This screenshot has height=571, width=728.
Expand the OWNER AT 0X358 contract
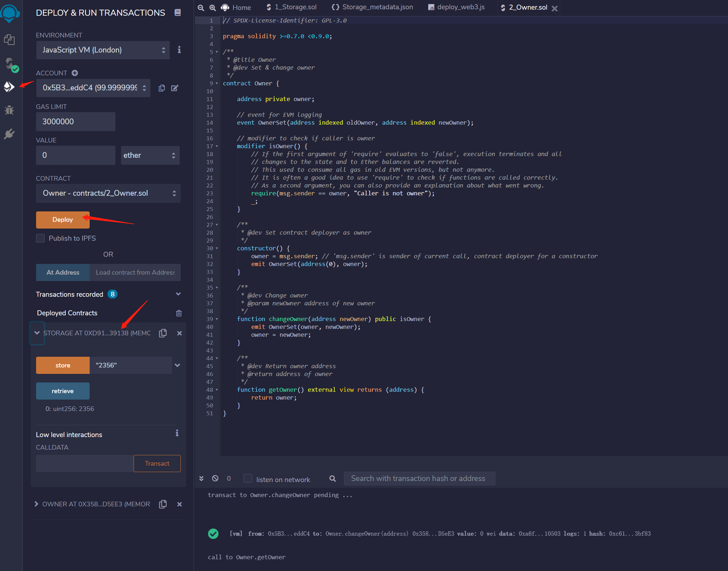pos(36,504)
